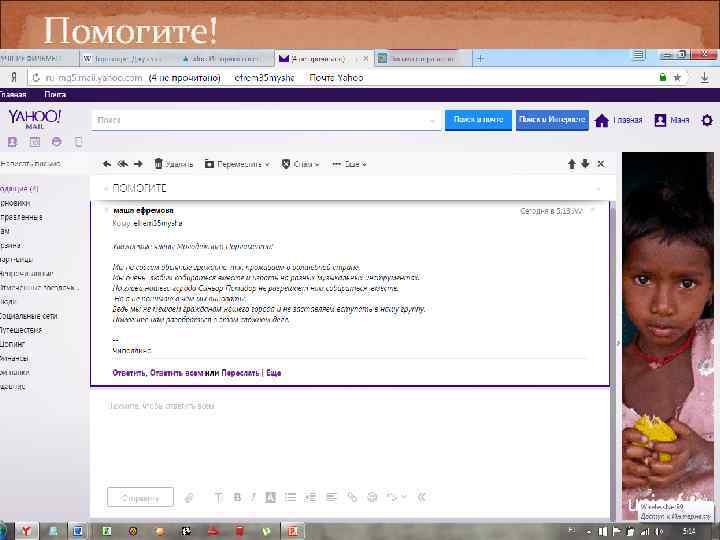Open the Notepad icon under Yahoo logo

(79, 142)
